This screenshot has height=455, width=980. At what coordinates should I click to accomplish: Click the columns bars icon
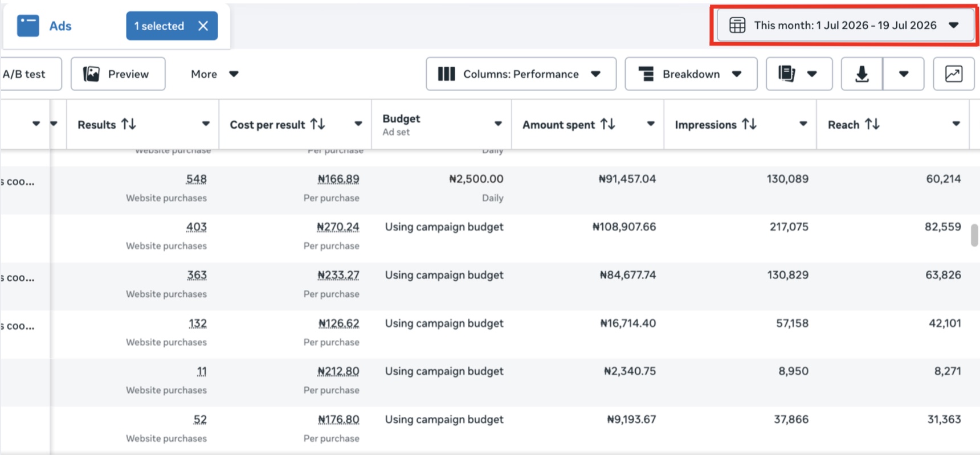click(x=446, y=73)
